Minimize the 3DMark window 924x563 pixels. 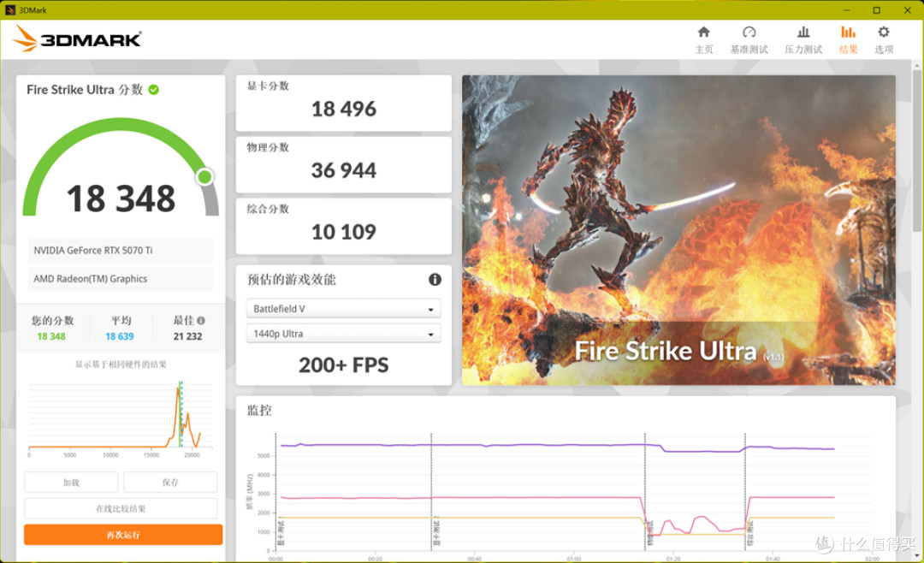coord(846,10)
